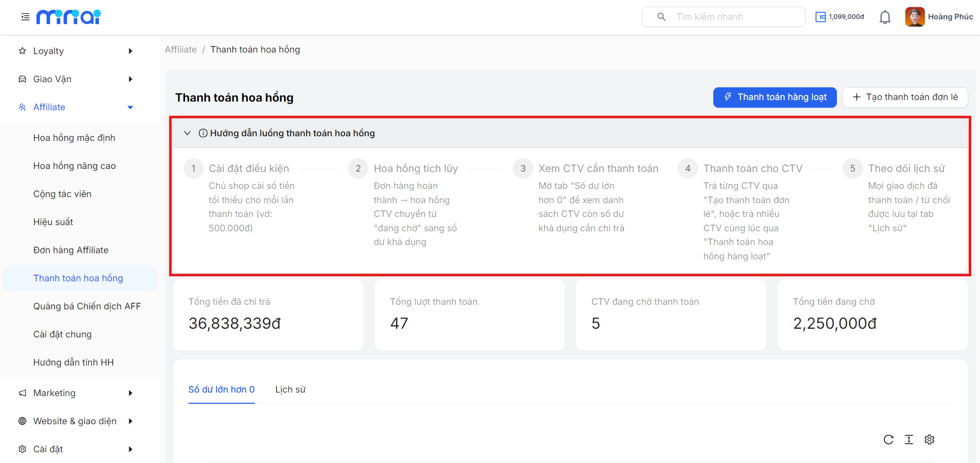Refresh the table with reload icon
The height and width of the screenshot is (463, 980).
click(x=889, y=440)
